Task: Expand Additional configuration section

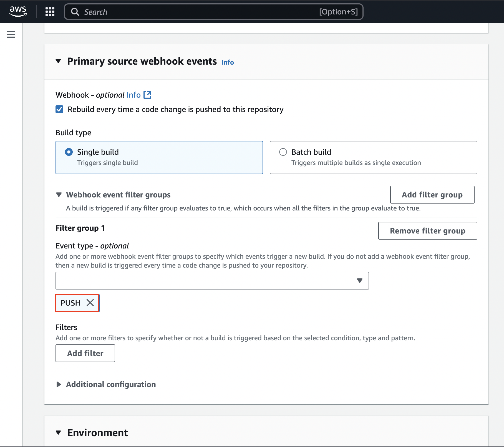Action: 59,384
